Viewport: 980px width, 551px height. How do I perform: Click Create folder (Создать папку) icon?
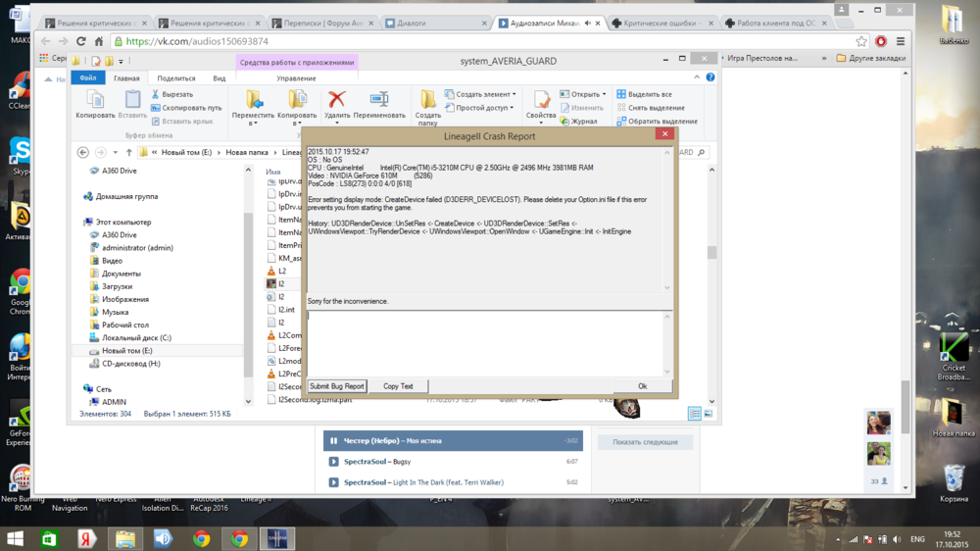pos(428,100)
